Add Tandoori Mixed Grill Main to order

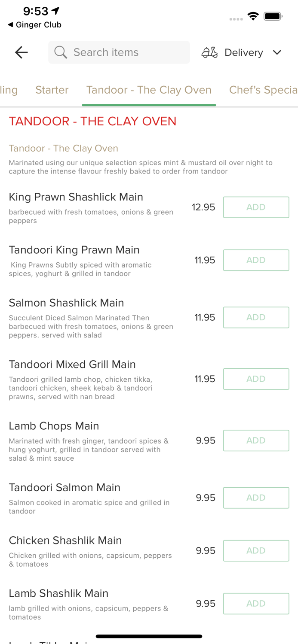pyautogui.click(x=256, y=379)
